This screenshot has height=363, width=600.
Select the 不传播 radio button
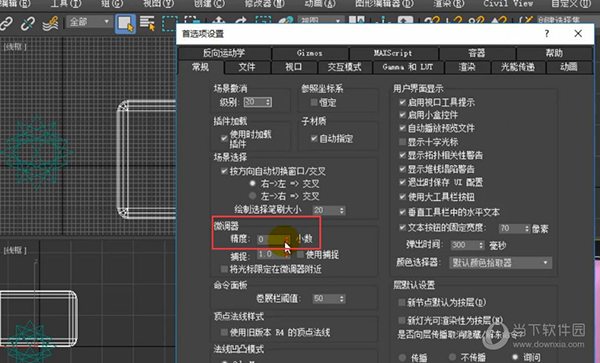[453, 357]
